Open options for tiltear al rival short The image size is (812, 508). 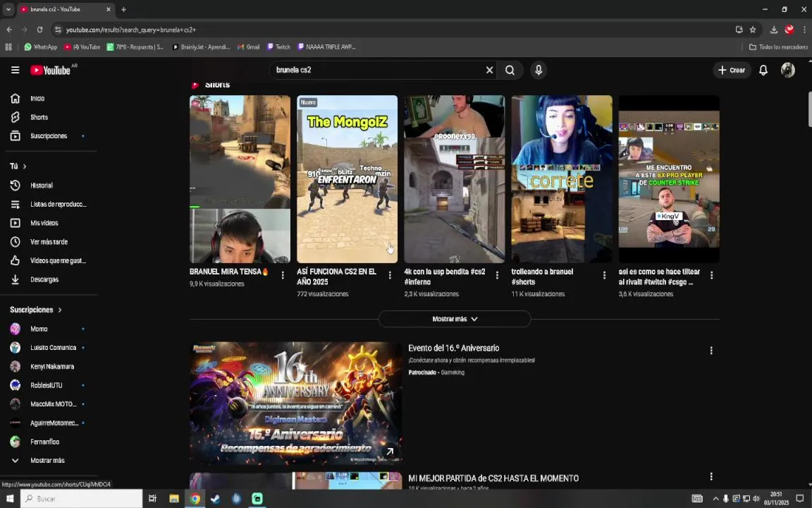(711, 275)
